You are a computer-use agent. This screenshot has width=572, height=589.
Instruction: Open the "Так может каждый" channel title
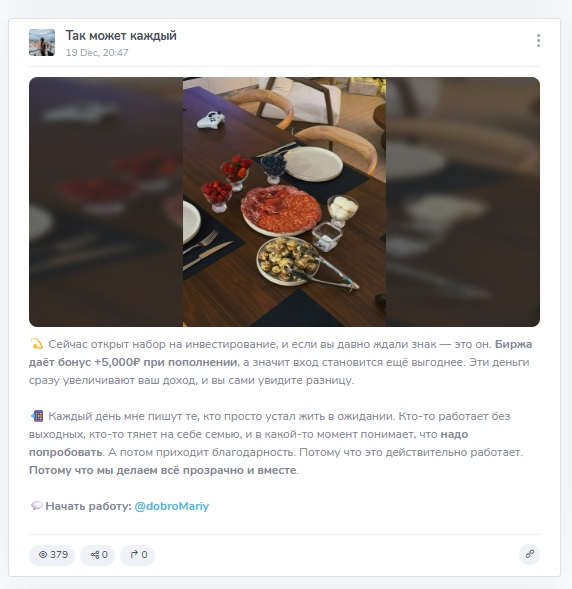pos(121,36)
